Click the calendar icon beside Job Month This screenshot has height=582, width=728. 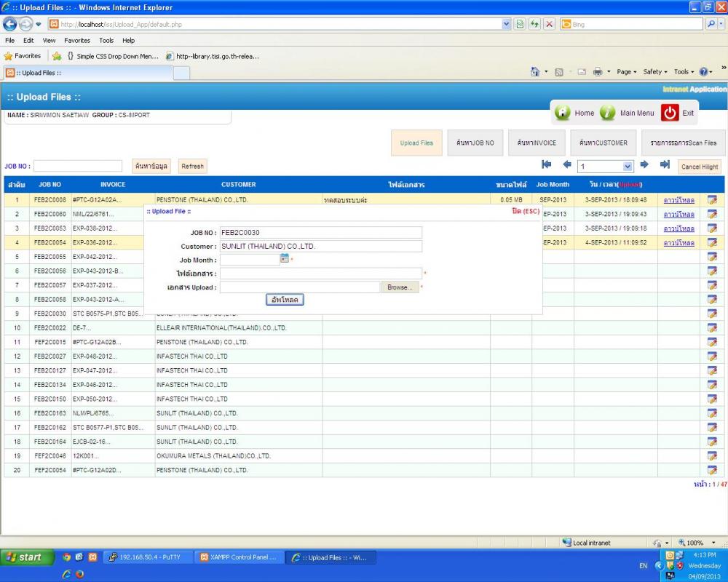point(285,259)
